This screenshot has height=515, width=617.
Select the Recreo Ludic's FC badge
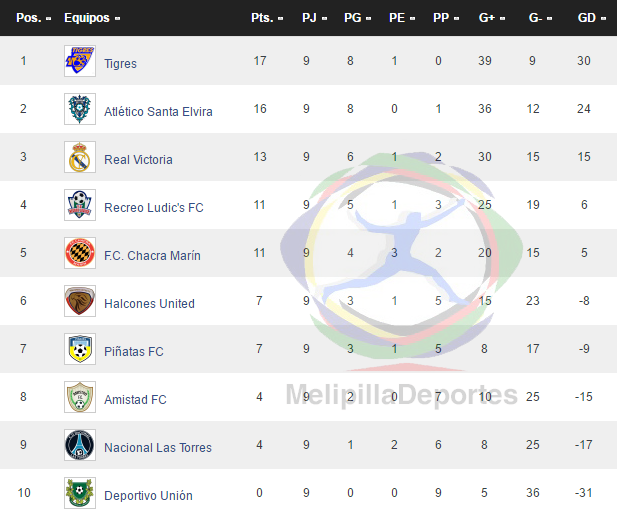click(80, 205)
